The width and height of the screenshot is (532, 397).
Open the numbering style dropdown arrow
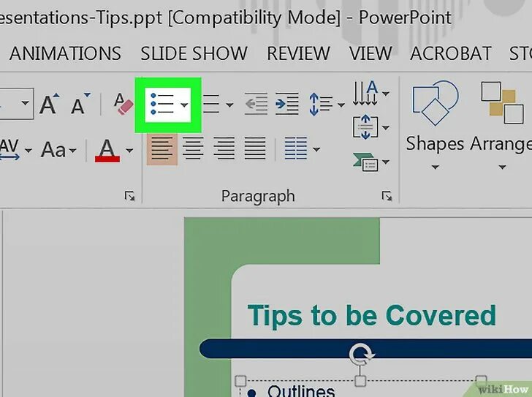pyautogui.click(x=229, y=105)
